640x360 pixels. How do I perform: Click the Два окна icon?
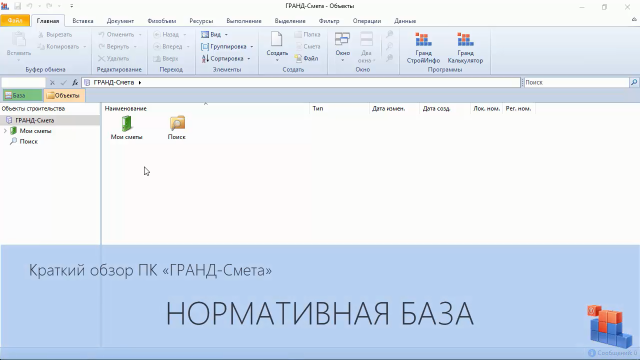tap(366, 39)
